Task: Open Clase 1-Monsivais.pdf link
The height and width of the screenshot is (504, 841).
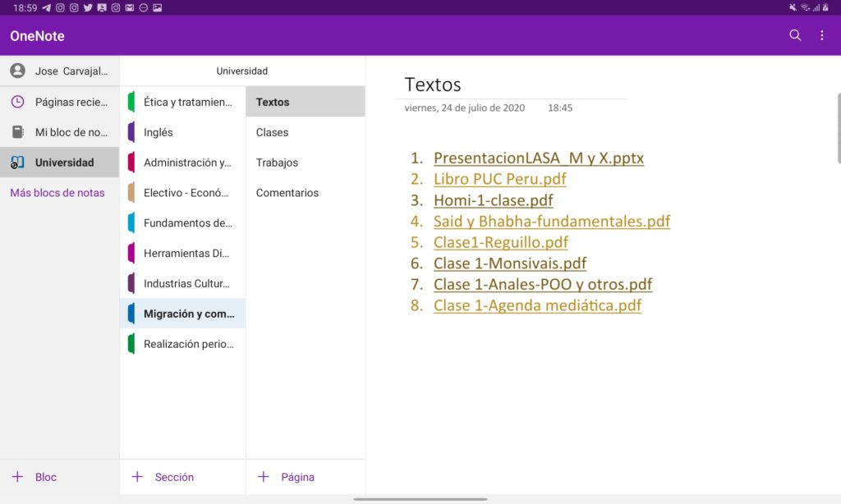Action: (x=510, y=263)
